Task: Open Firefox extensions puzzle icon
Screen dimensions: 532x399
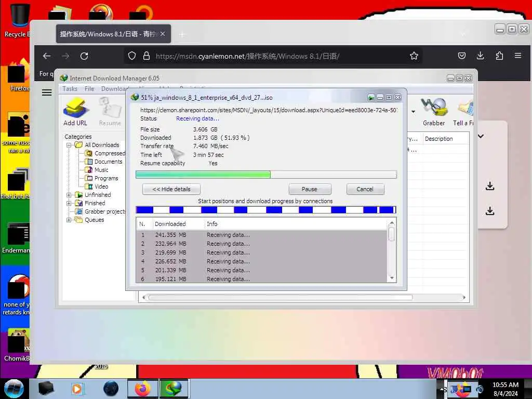Action: pos(499,56)
